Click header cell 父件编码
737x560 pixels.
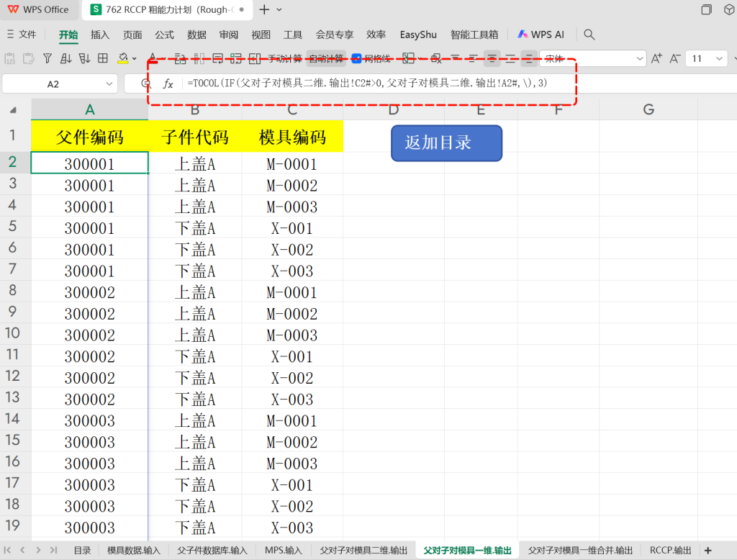90,136
